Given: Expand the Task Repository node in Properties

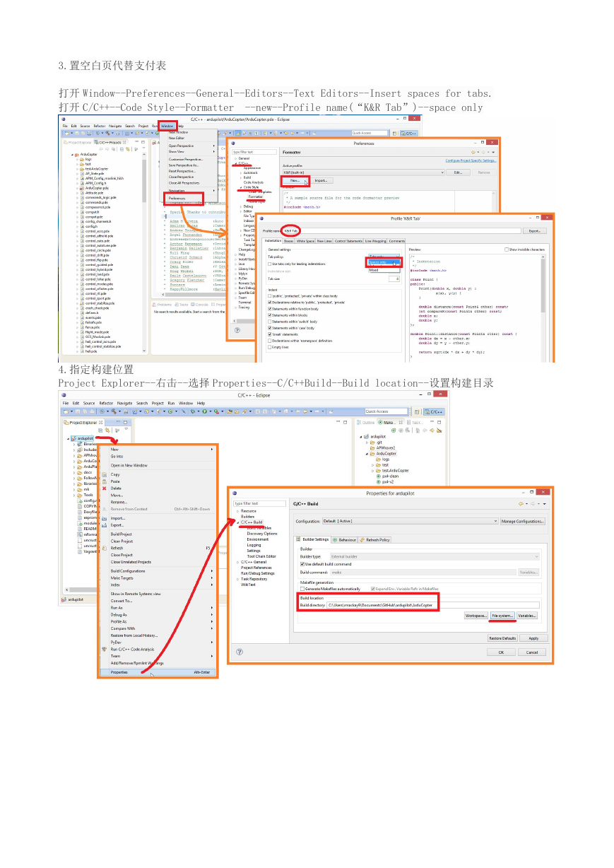Looking at the screenshot, I should pos(237,579).
